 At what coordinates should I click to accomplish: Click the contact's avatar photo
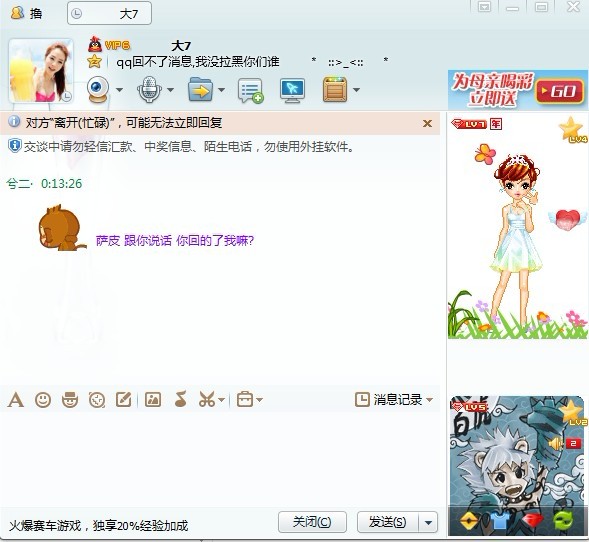(x=41, y=71)
